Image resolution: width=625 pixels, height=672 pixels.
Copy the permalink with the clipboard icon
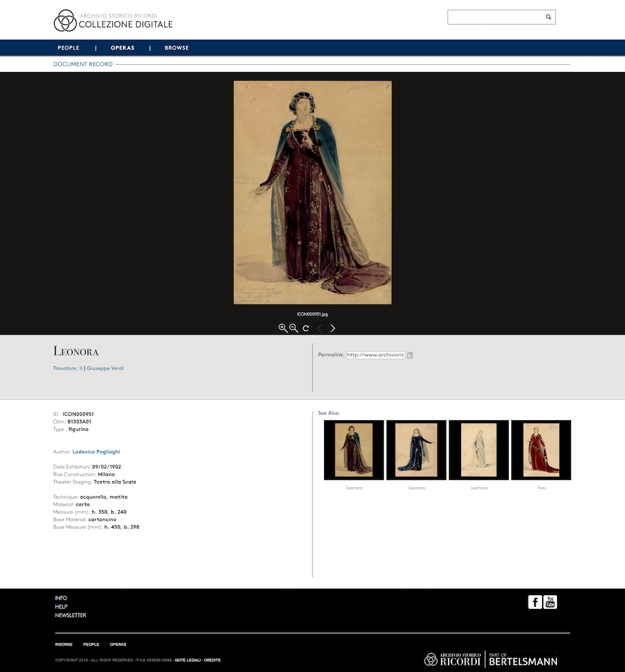coord(410,355)
